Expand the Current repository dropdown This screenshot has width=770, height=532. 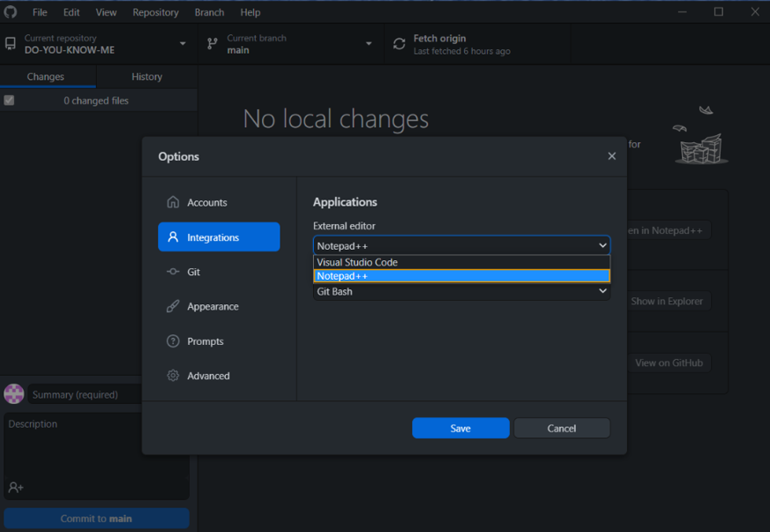click(x=96, y=44)
